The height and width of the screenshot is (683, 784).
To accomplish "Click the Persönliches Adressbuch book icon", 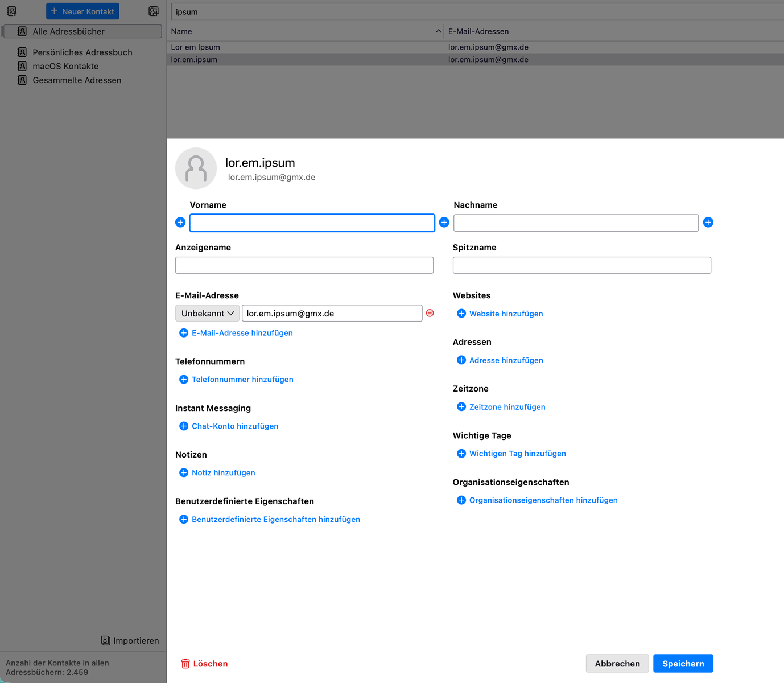I will point(22,52).
